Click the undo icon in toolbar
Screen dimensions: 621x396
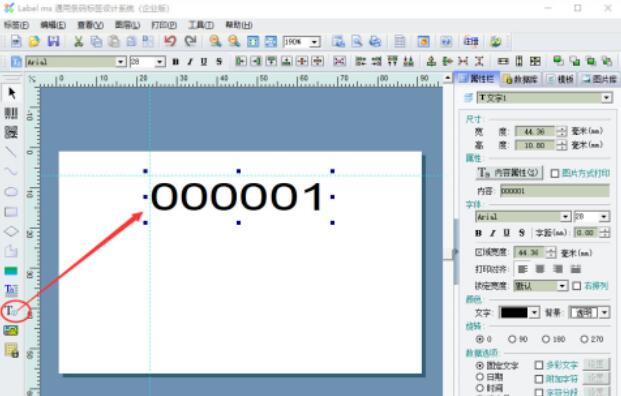(170, 41)
